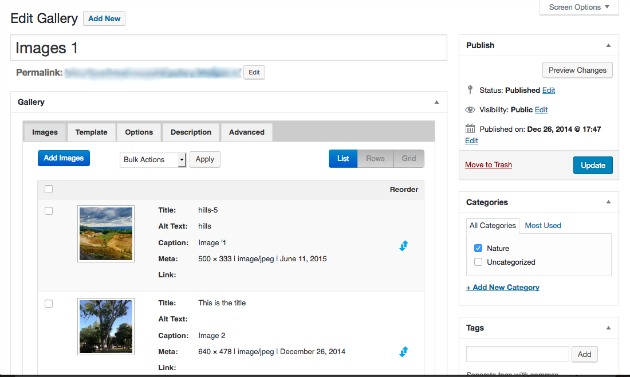Screen dimensions: 630x377
Task: Click the Add Images button
Action: 64,158
